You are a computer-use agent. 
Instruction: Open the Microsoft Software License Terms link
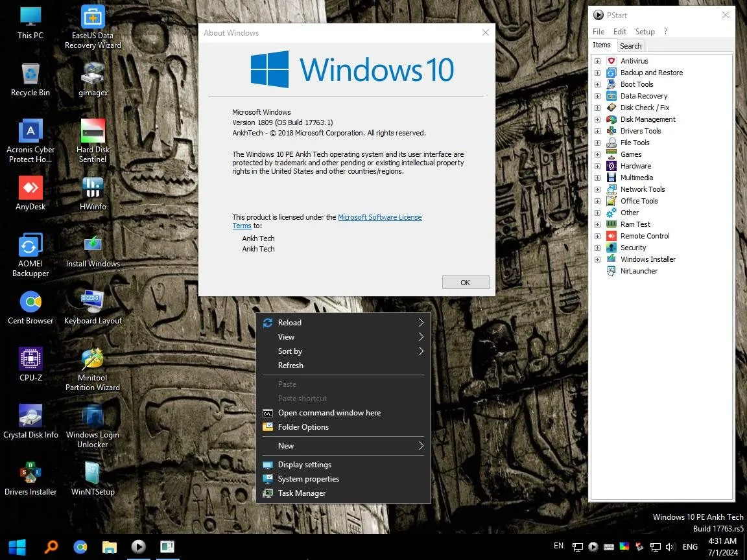[x=380, y=217]
